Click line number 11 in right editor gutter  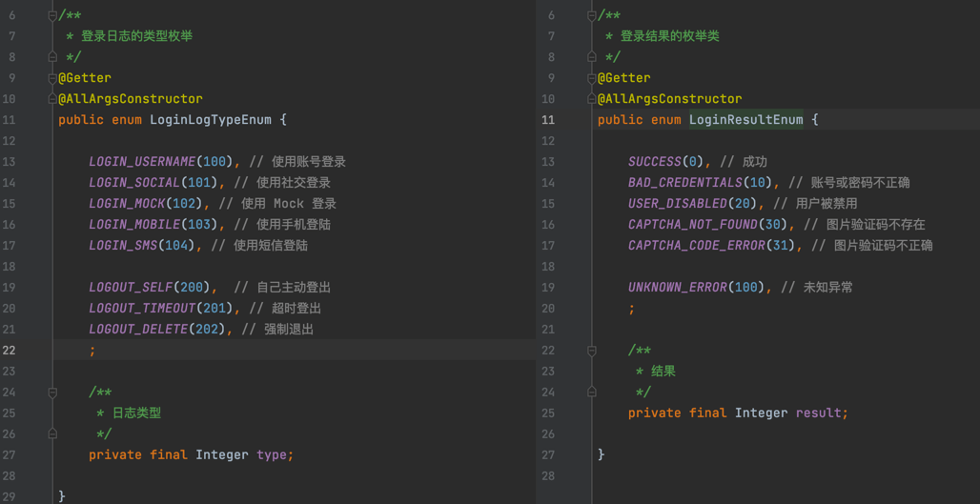click(548, 120)
